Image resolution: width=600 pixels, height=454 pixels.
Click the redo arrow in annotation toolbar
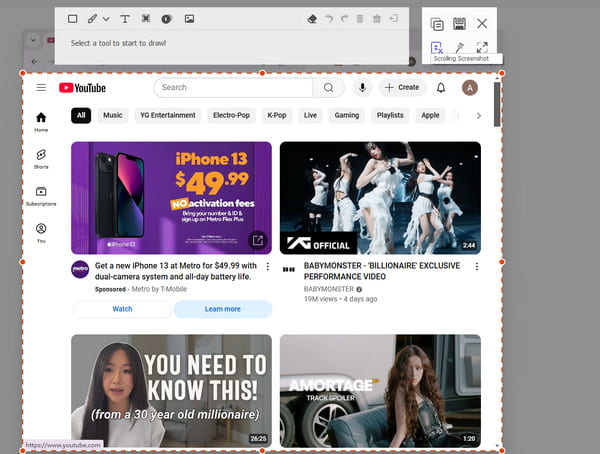(344, 18)
